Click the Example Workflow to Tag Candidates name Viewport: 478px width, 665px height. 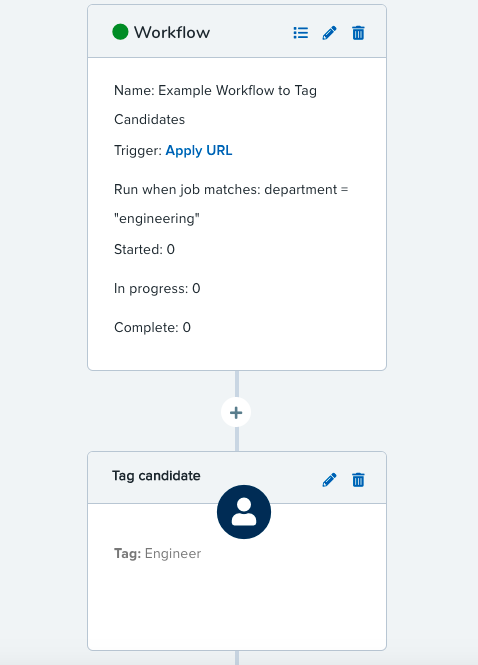215,105
